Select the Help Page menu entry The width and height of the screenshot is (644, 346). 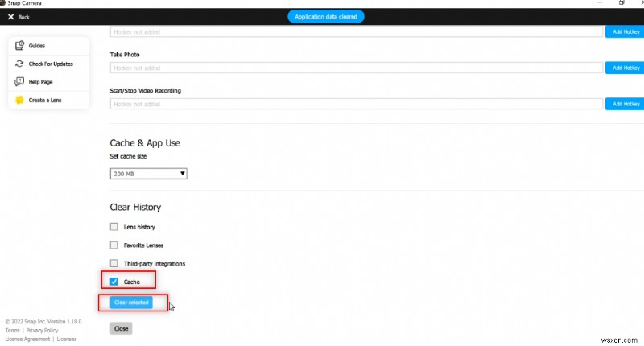tap(49, 82)
